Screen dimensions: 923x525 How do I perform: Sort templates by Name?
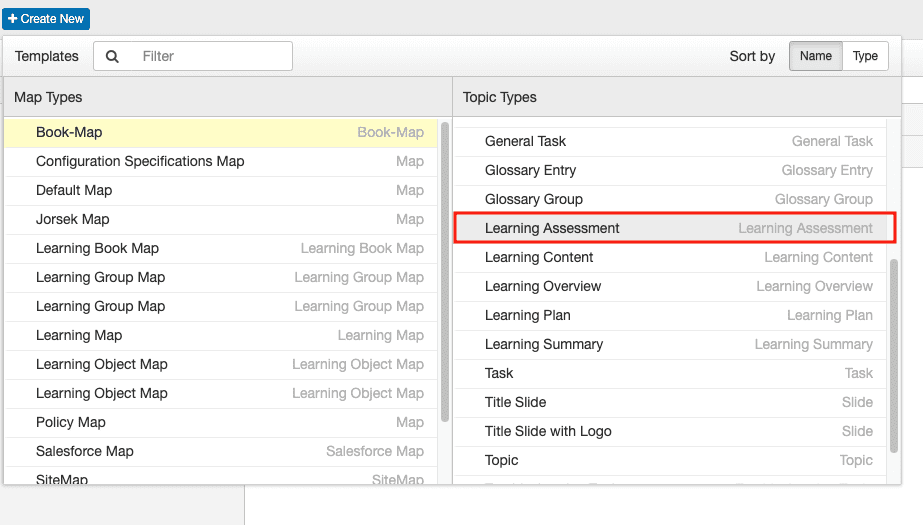815,56
